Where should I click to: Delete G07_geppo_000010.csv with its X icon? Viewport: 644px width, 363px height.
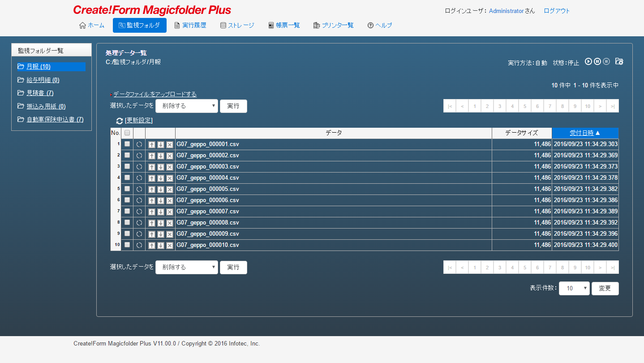pyautogui.click(x=170, y=245)
